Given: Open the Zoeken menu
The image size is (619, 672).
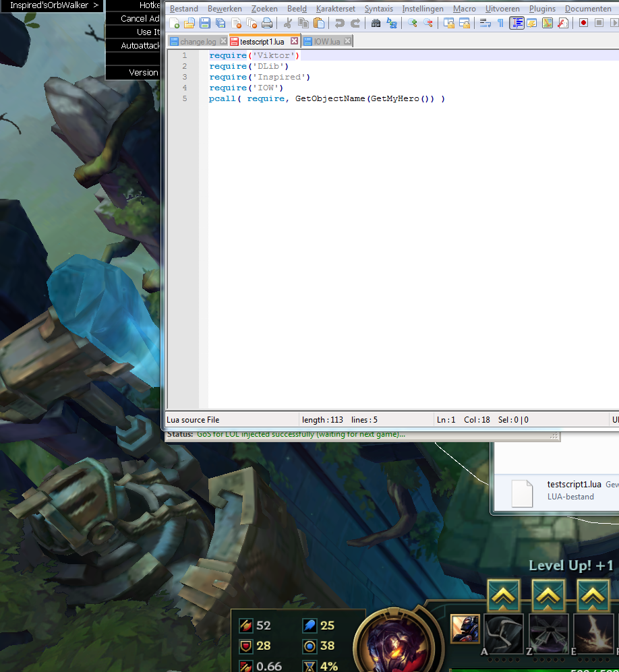Looking at the screenshot, I should 264,9.
